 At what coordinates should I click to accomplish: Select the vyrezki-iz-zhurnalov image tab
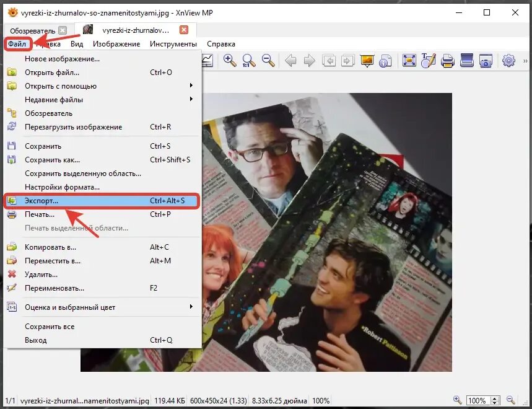136,30
